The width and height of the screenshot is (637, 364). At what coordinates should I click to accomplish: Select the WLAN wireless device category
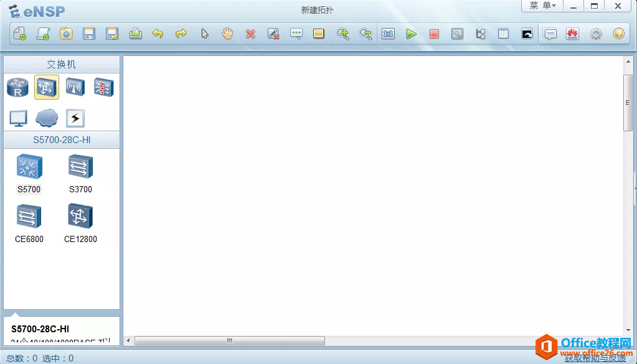(75, 87)
